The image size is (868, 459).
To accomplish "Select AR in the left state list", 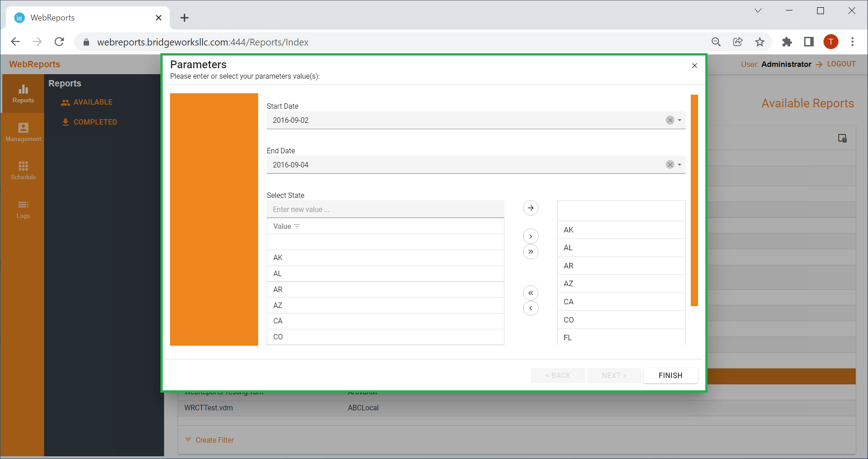I will click(385, 290).
